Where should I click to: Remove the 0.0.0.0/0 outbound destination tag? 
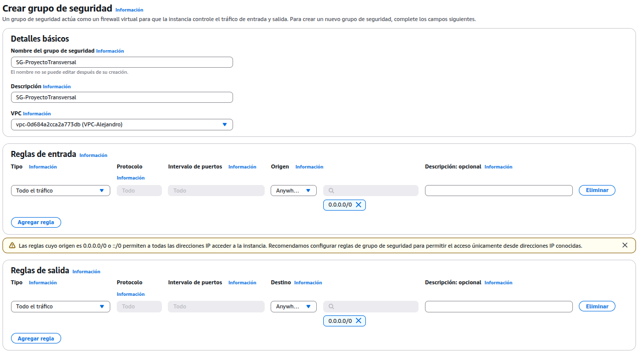[358, 321]
